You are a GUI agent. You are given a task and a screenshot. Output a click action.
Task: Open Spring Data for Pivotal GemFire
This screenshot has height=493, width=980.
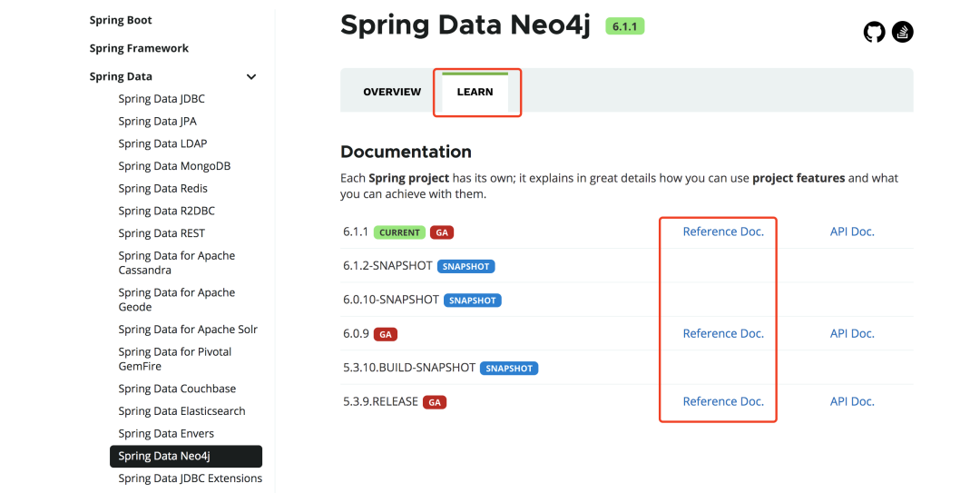point(175,360)
